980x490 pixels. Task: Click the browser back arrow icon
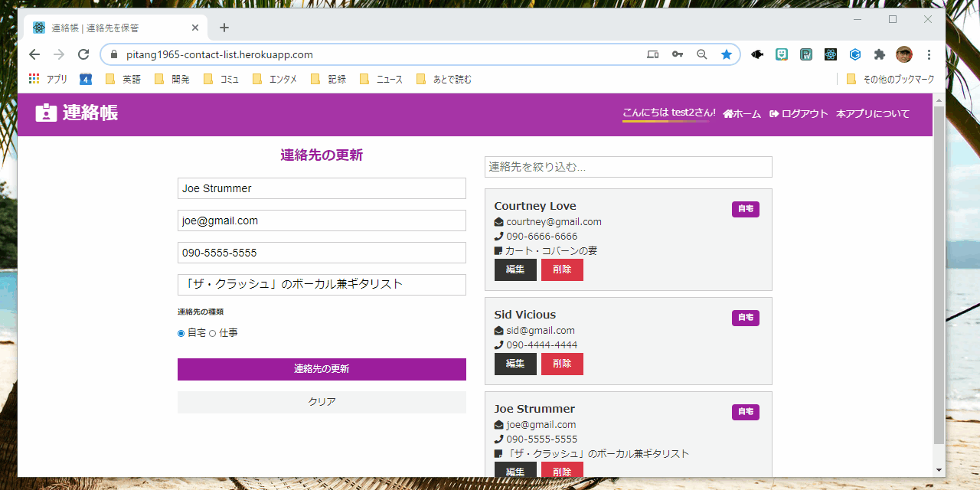point(34,54)
